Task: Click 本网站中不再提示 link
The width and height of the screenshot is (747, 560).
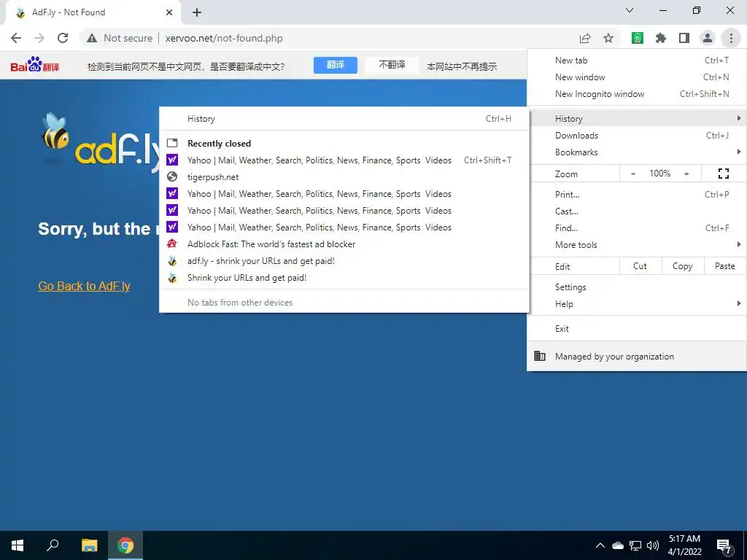Action: pyautogui.click(x=462, y=66)
